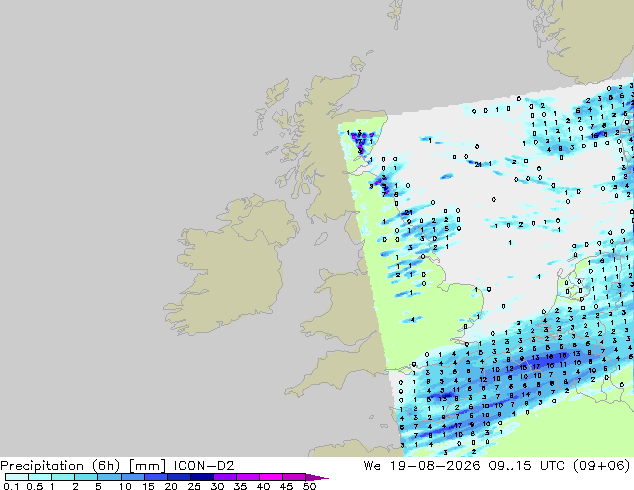Image resolution: width=634 pixels, height=490 pixels.
Task: Click the '19-08-2026' date text
Action: click(435, 466)
